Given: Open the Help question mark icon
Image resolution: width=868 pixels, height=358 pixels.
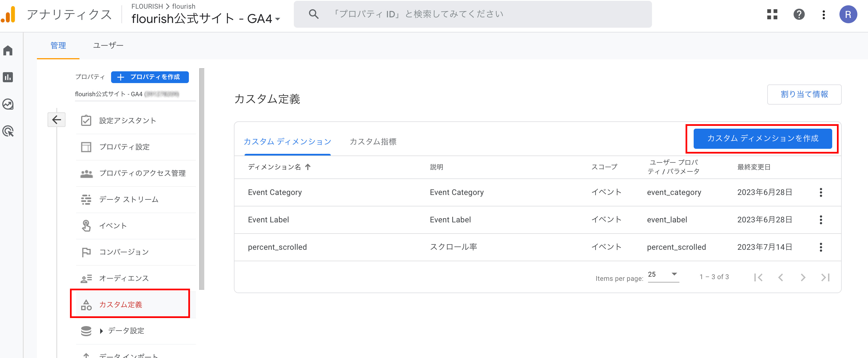Looking at the screenshot, I should (x=799, y=15).
